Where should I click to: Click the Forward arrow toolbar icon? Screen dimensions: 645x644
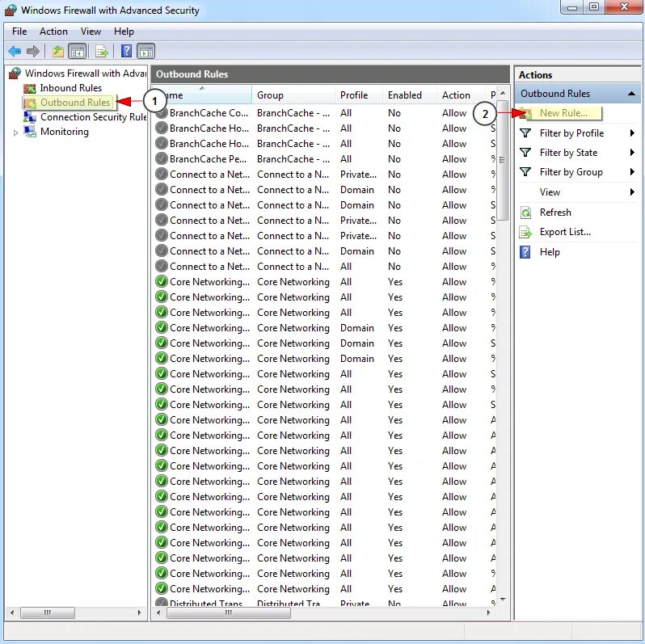32,52
